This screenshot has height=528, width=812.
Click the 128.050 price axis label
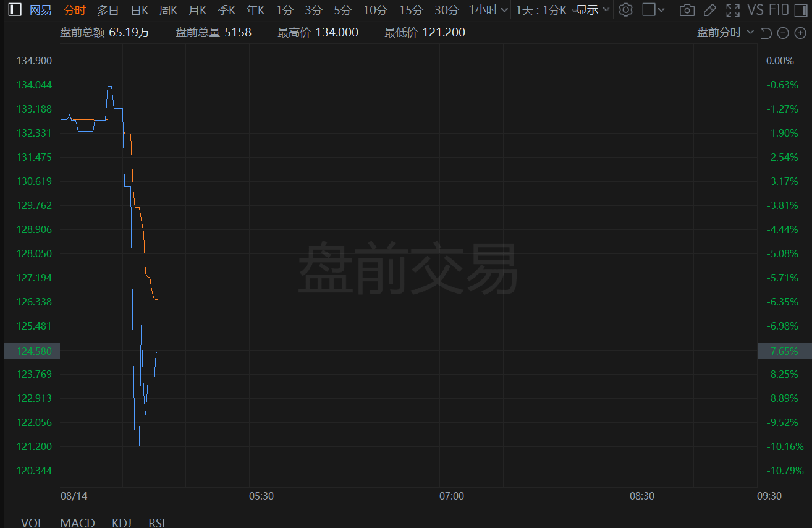click(34, 253)
